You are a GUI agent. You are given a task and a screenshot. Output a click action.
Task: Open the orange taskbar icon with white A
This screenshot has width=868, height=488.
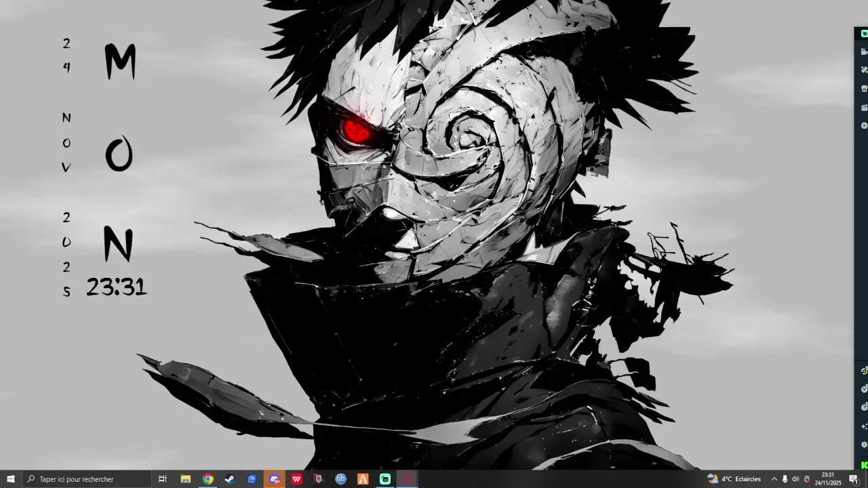click(x=363, y=479)
